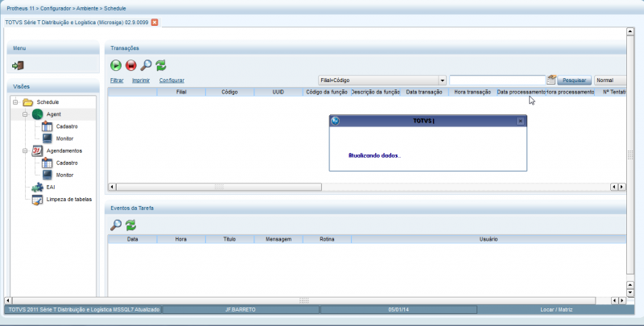Close the Atualizando dados dialog
The image size is (644, 326).
(x=520, y=121)
